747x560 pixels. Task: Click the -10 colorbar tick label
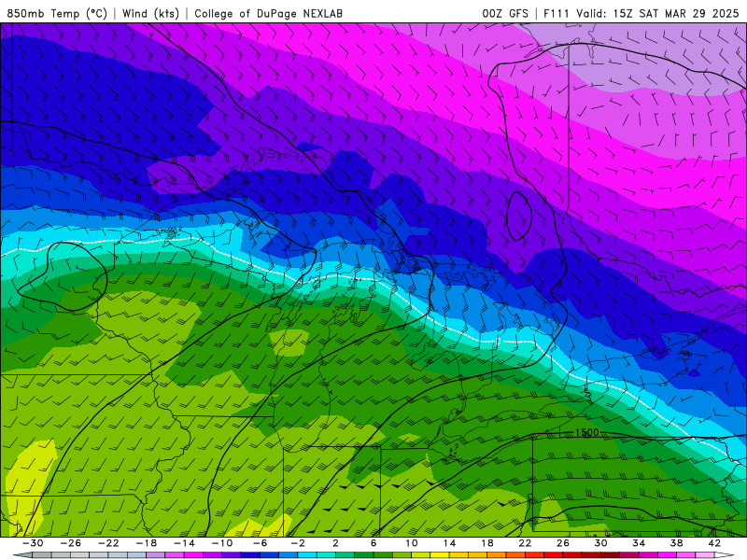222,543
